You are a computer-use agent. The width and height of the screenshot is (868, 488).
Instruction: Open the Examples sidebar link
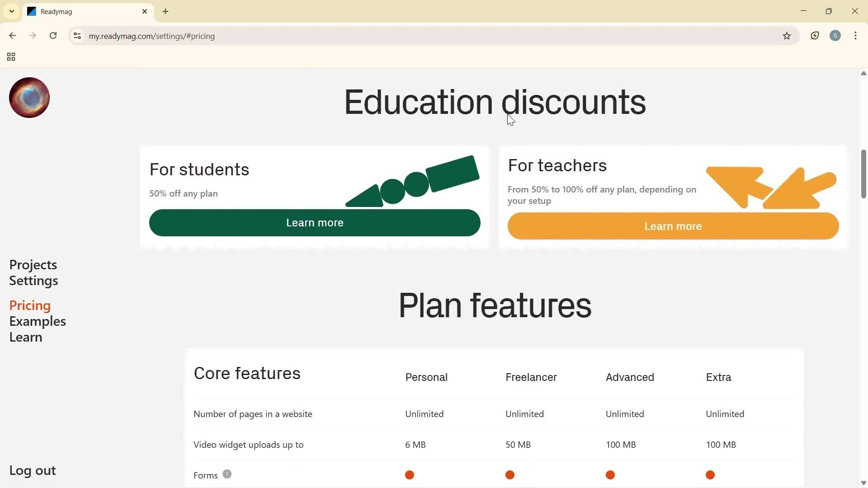tap(38, 322)
